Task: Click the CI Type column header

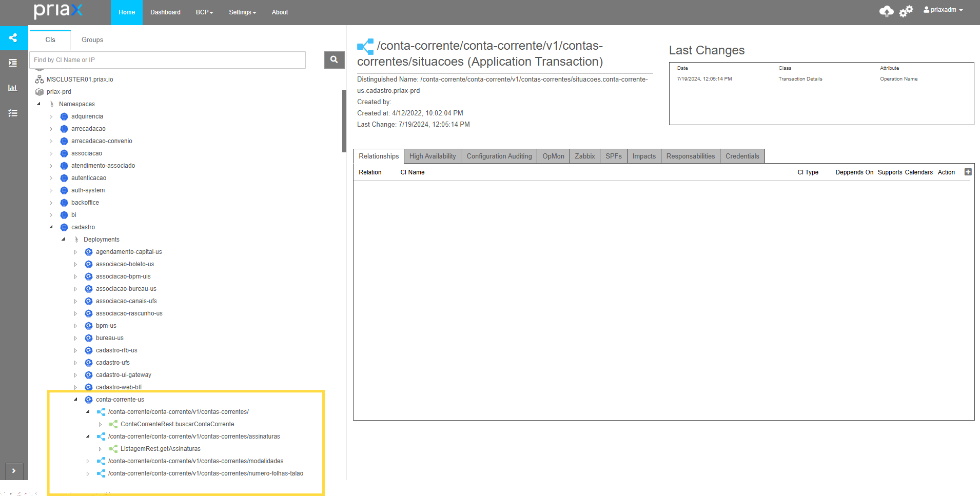Action: [x=808, y=172]
